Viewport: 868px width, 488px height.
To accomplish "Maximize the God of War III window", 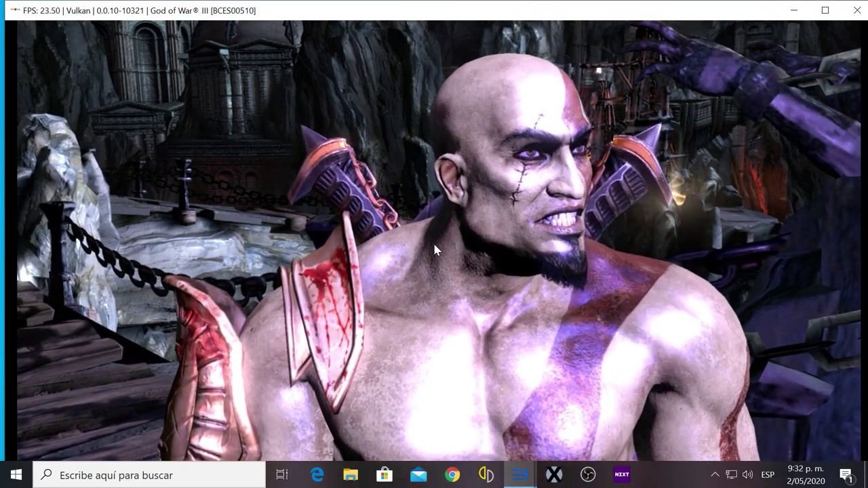I will 825,10.
